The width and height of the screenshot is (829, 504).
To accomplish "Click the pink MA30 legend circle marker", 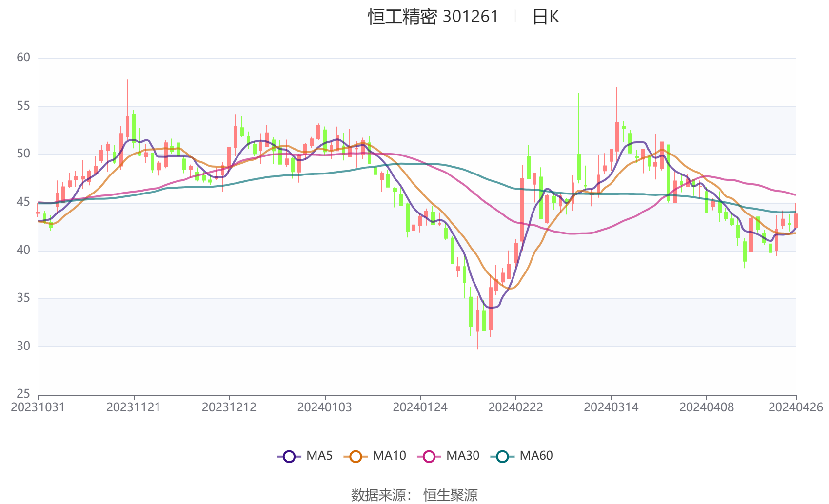I will (429, 457).
